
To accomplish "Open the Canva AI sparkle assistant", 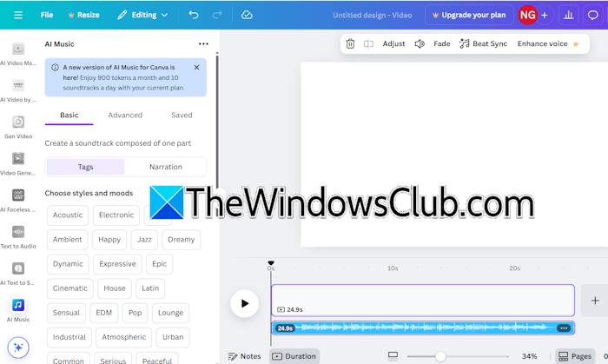I will [x=18, y=347].
